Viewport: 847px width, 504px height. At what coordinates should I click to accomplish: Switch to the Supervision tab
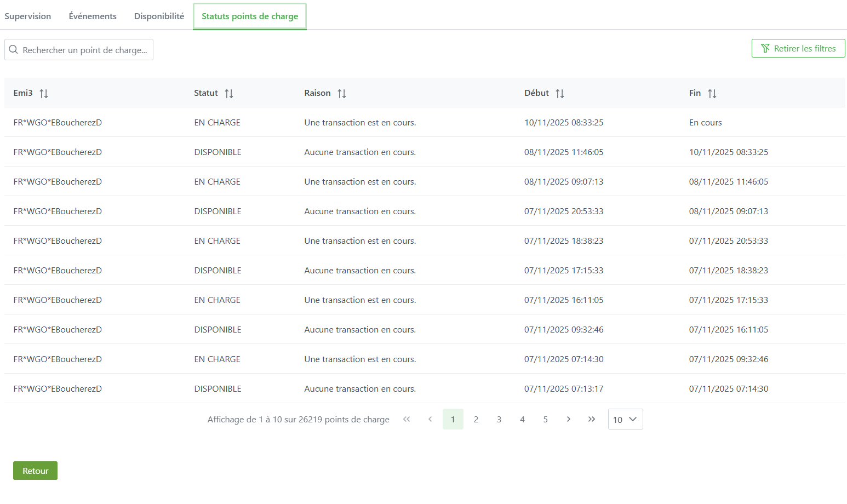(x=28, y=16)
